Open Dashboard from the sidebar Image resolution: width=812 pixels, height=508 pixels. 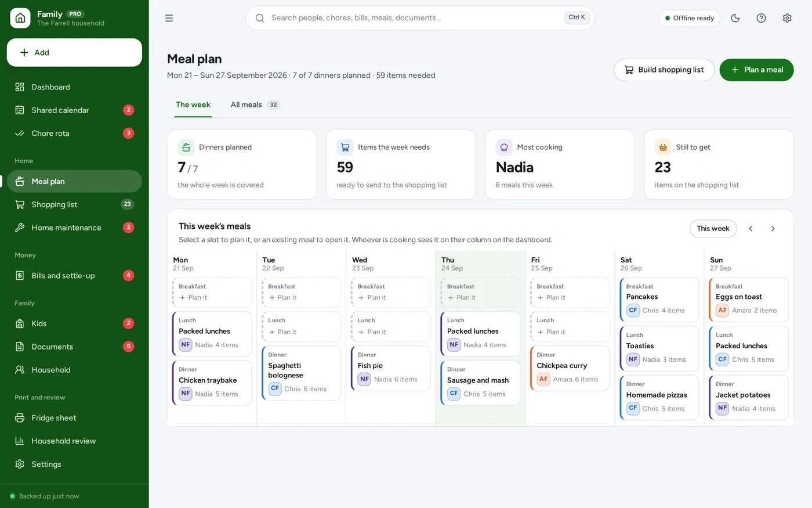(x=74, y=87)
